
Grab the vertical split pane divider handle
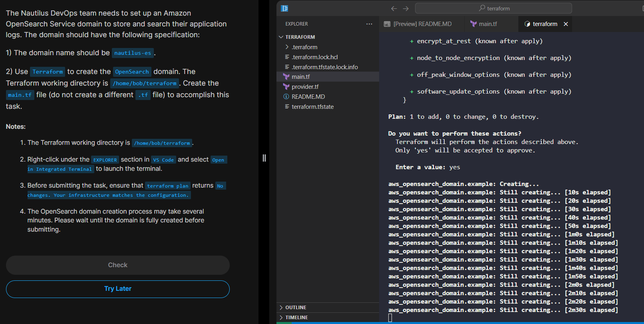coord(264,158)
